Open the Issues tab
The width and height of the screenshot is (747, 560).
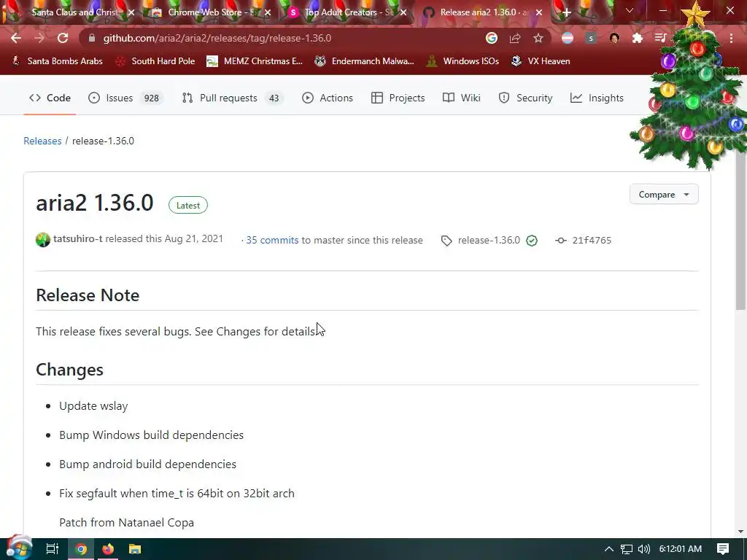click(x=125, y=98)
